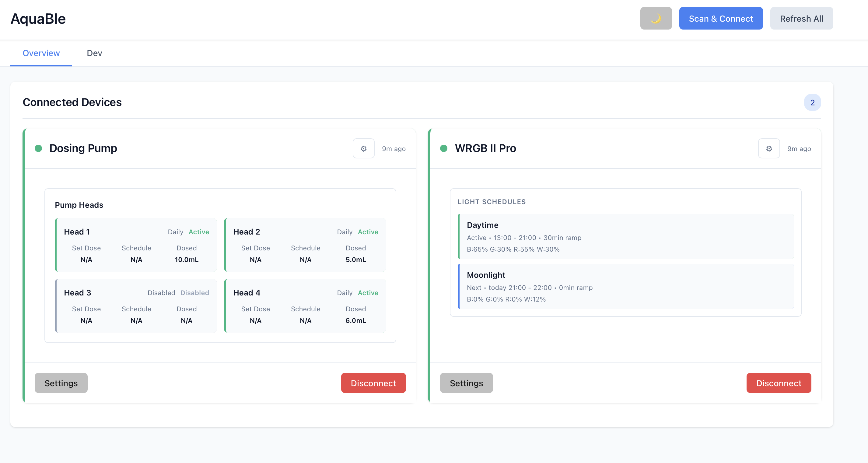Select the Head 1 pump card
The image size is (868, 463).
(136, 245)
